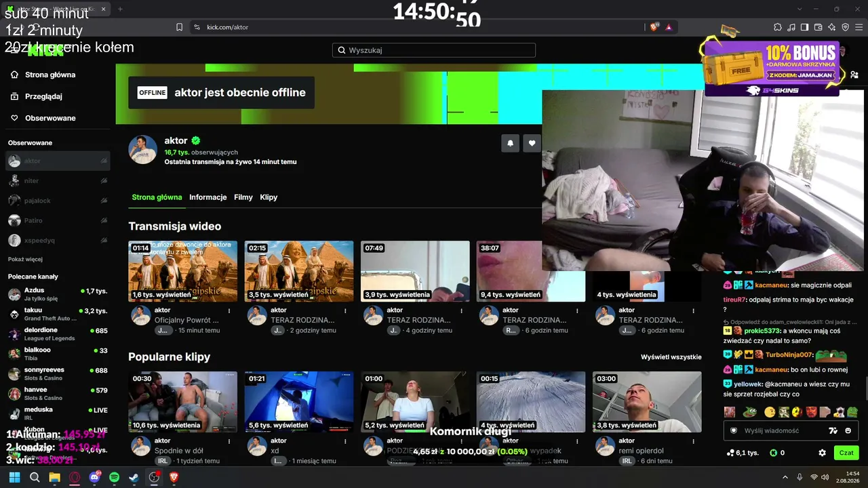Select the Strona główna profile tab
868x488 pixels.
157,197
